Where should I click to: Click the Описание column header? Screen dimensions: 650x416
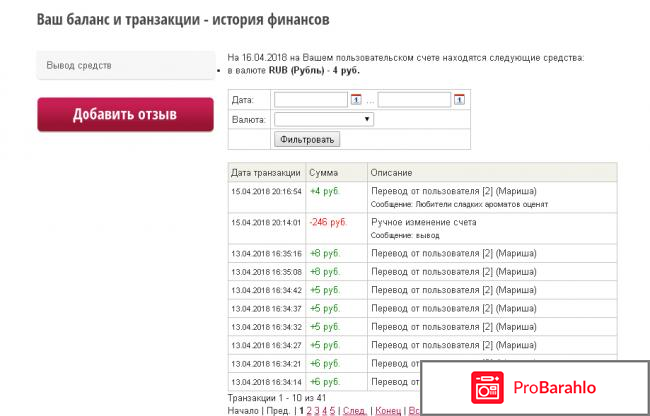point(392,173)
